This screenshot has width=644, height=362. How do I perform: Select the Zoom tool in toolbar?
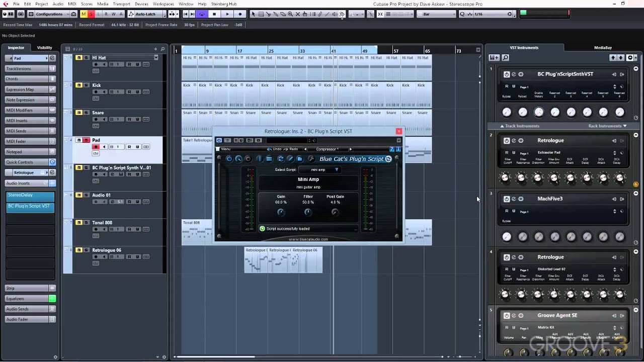point(290,14)
